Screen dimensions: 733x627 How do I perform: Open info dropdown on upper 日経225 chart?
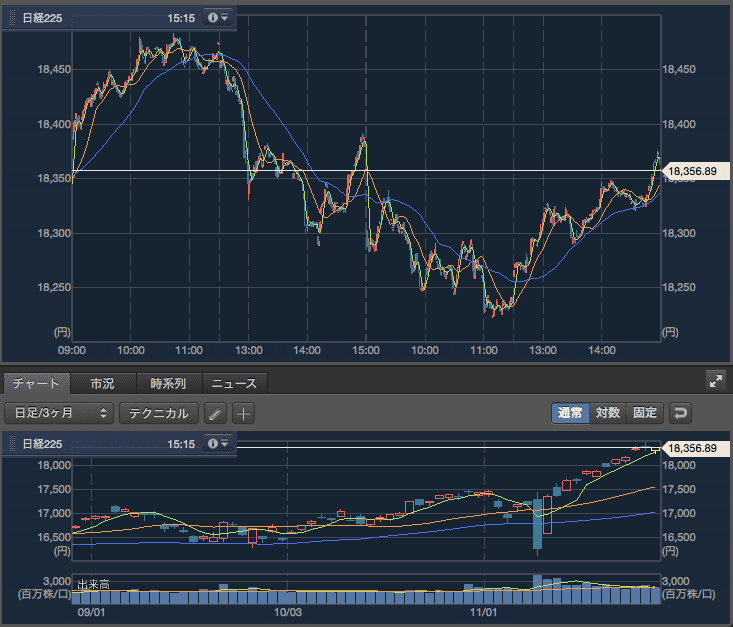[218, 18]
